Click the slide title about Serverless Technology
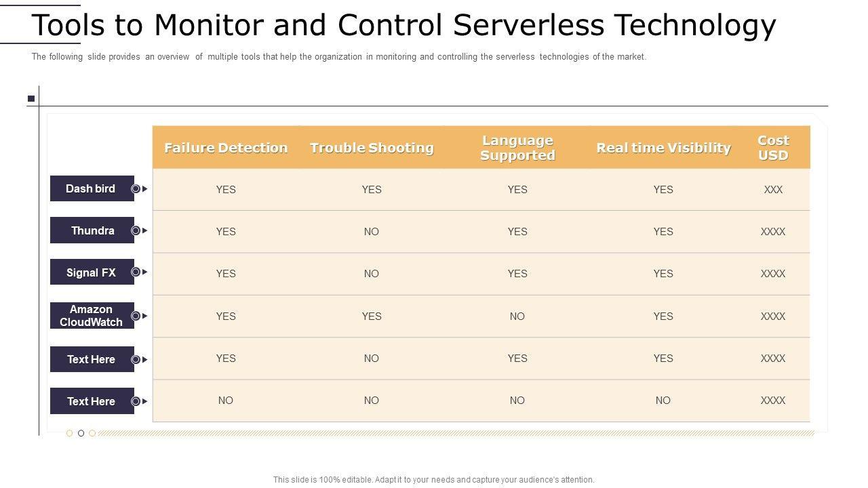Viewport: 868px width, 488px height. pos(403,26)
